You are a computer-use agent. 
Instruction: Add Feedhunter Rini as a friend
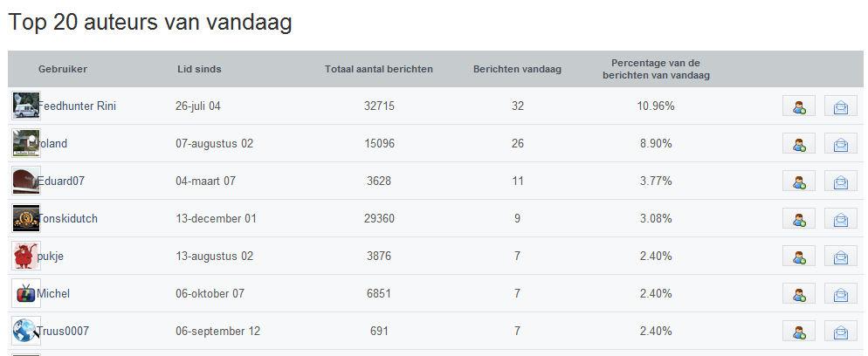[x=799, y=106]
